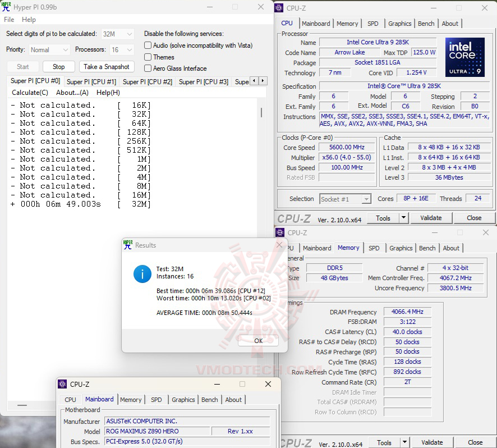Open About tab in top CPU-Z window
The height and width of the screenshot is (448, 497).
pos(450,24)
